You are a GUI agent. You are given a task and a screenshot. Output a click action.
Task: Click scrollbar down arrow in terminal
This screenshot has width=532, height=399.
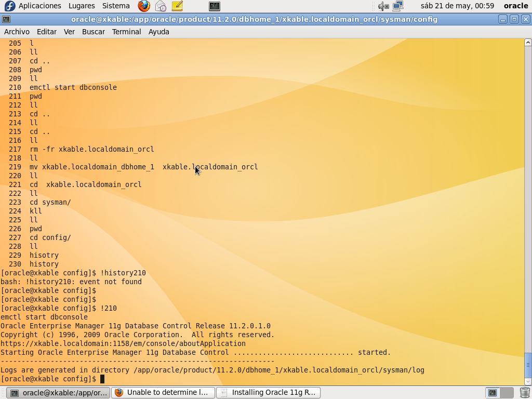pyautogui.click(x=528, y=381)
